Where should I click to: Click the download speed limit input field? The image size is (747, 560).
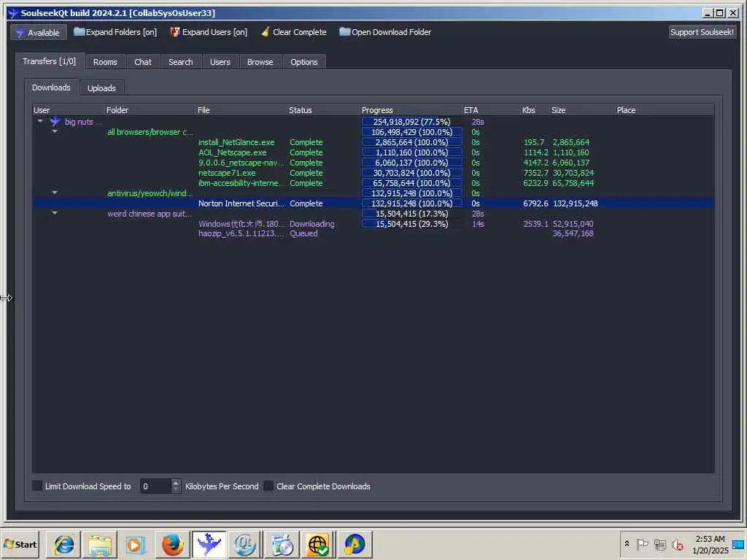coord(155,486)
